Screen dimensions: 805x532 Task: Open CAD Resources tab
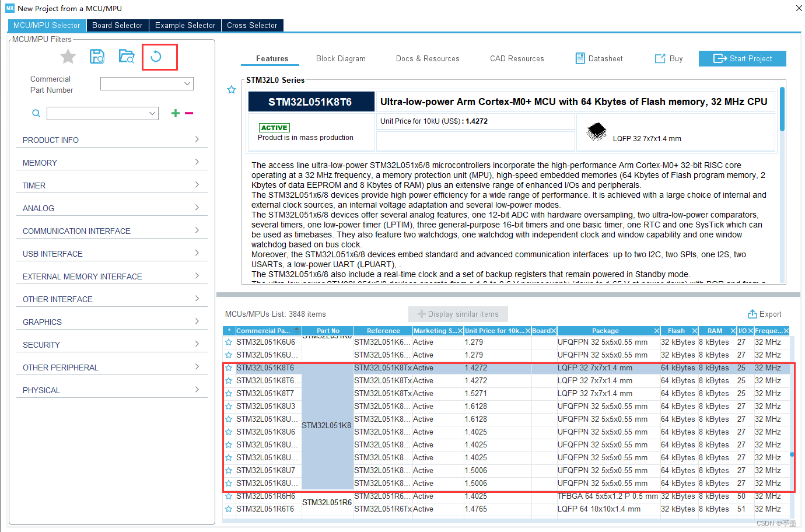tap(517, 58)
